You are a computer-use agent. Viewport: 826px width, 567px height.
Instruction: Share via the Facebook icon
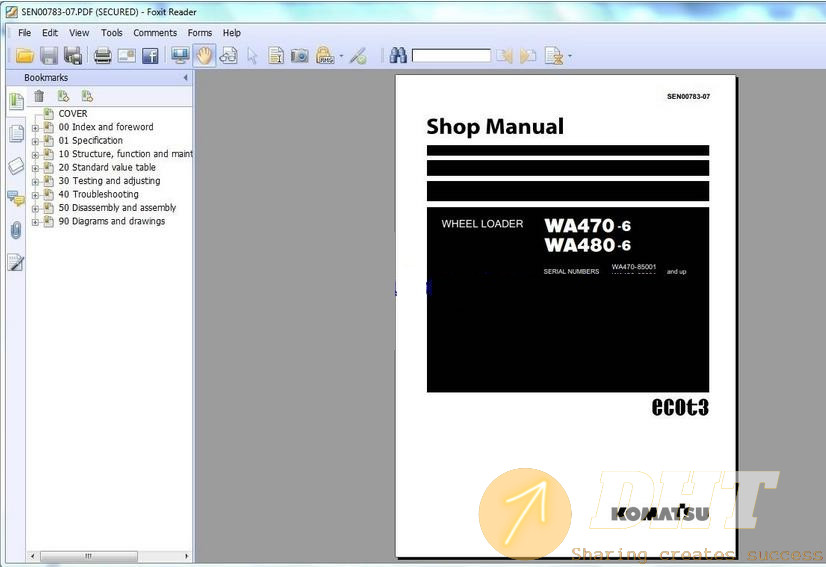(150, 55)
